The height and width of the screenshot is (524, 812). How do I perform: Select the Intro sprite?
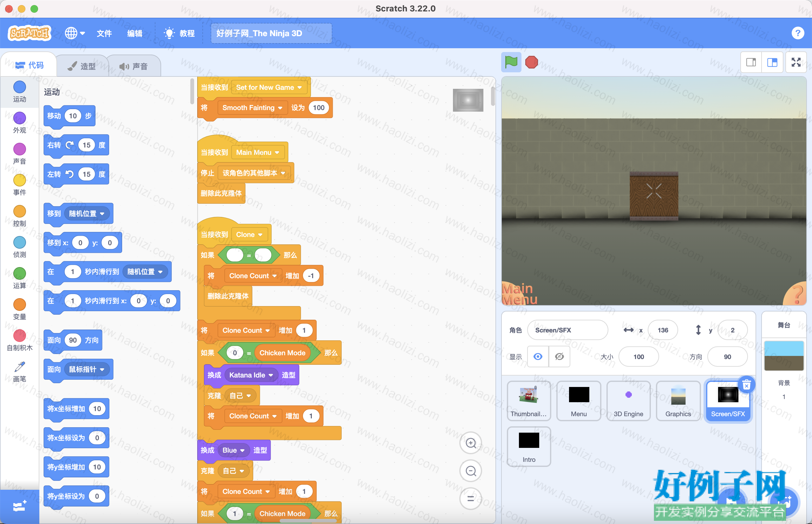(x=529, y=446)
